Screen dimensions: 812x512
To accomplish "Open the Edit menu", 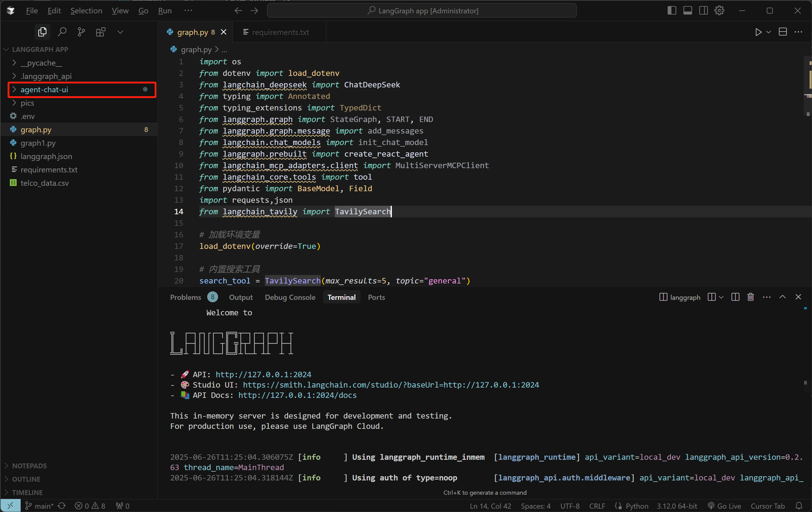I will pos(54,10).
